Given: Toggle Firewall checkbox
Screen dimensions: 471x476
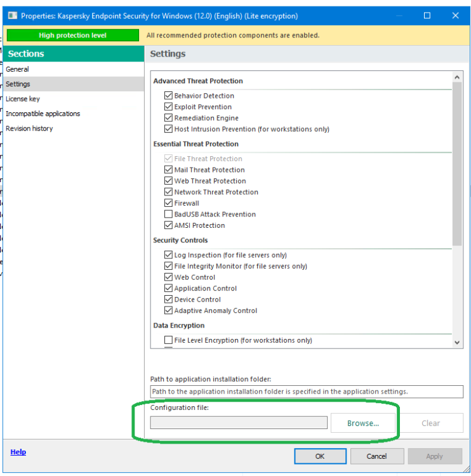Looking at the screenshot, I should pyautogui.click(x=168, y=203).
